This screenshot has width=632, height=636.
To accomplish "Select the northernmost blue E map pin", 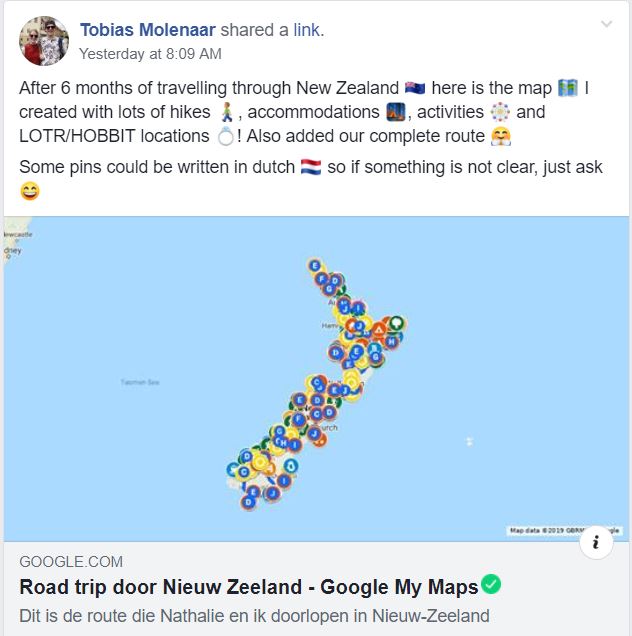I will pyautogui.click(x=315, y=266).
